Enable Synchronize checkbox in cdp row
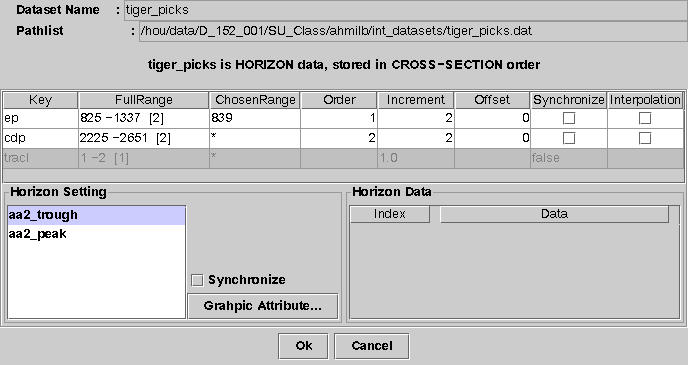The width and height of the screenshot is (688, 365). coord(569,138)
